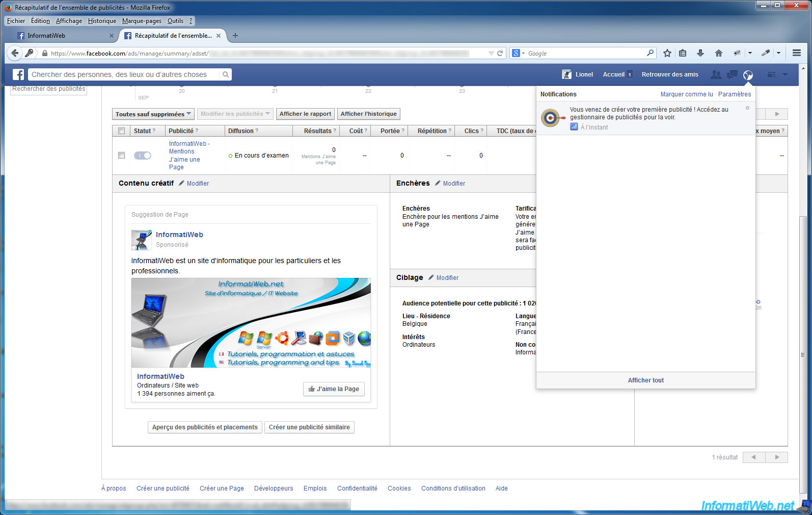812x515 pixels.
Task: Close the Récapitulatif browser tab
Action: (219, 36)
